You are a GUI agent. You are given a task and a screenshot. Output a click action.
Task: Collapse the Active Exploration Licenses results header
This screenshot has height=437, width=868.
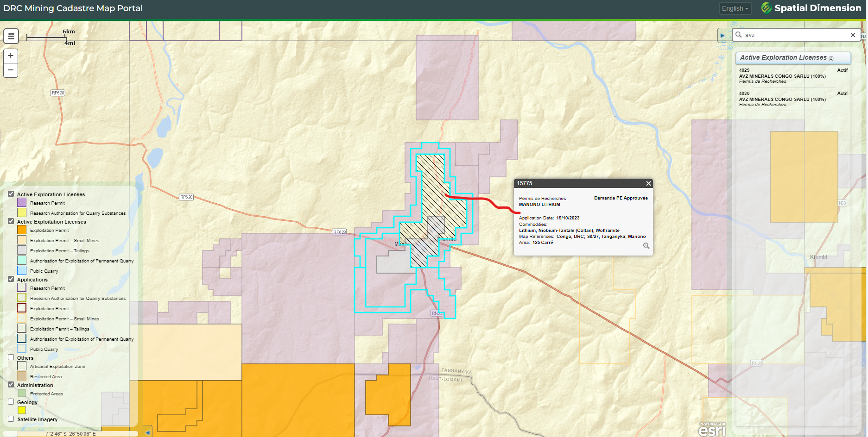[x=792, y=58]
